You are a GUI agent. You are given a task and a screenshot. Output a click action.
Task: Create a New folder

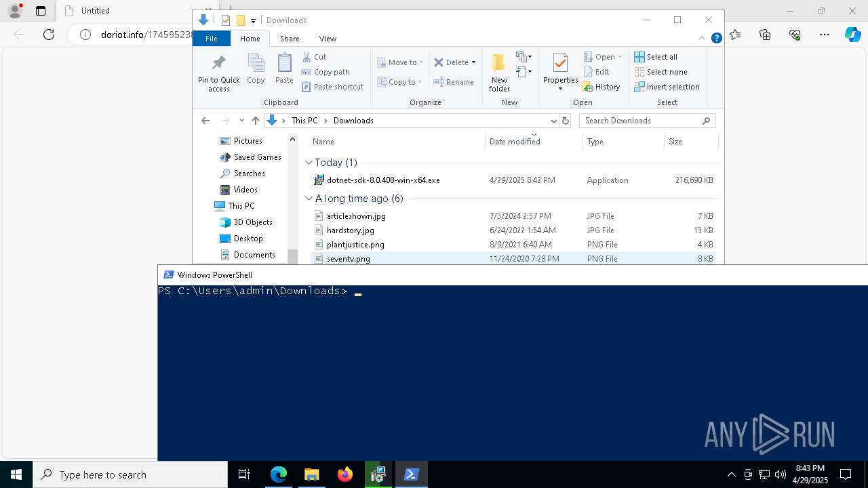click(499, 73)
